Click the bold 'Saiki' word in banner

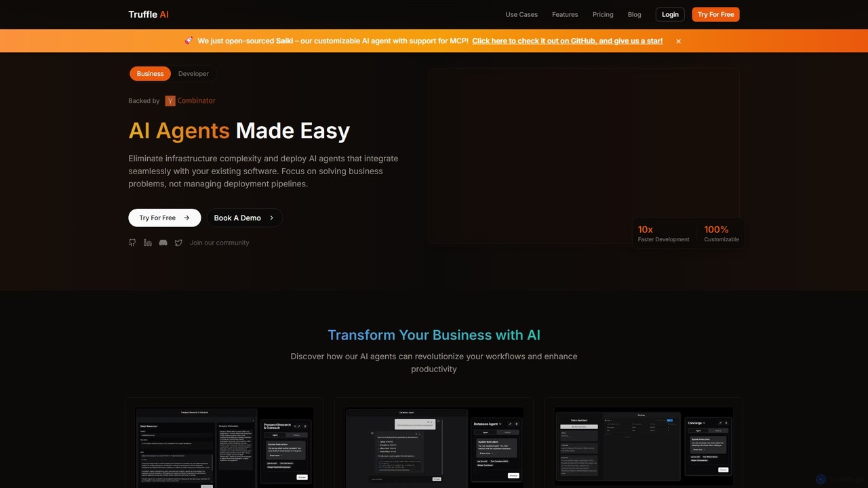point(285,41)
